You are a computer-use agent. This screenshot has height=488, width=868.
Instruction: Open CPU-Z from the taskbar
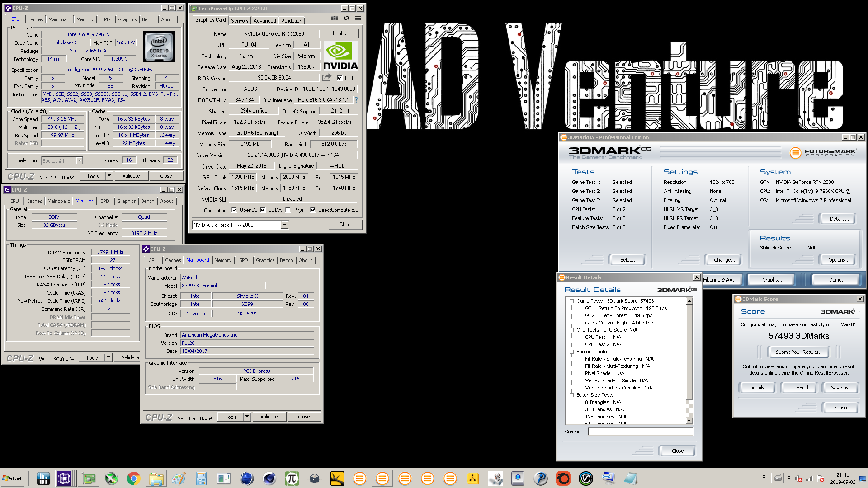tap(64, 478)
